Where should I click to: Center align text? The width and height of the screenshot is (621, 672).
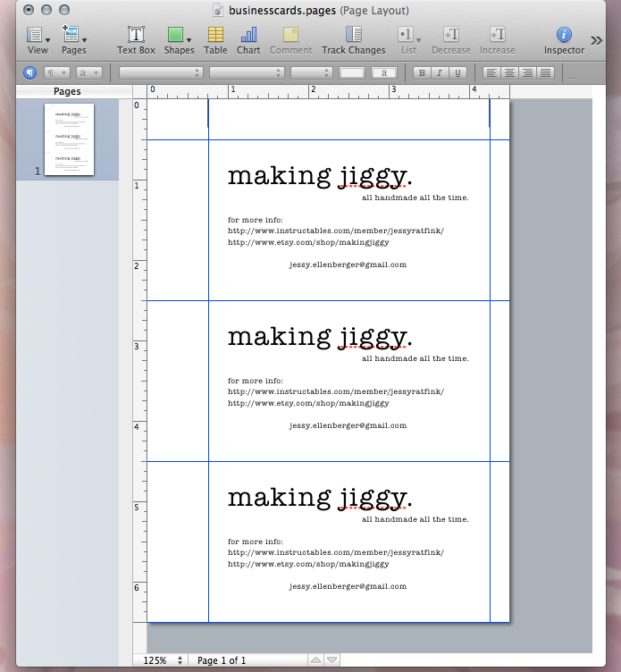(509, 73)
